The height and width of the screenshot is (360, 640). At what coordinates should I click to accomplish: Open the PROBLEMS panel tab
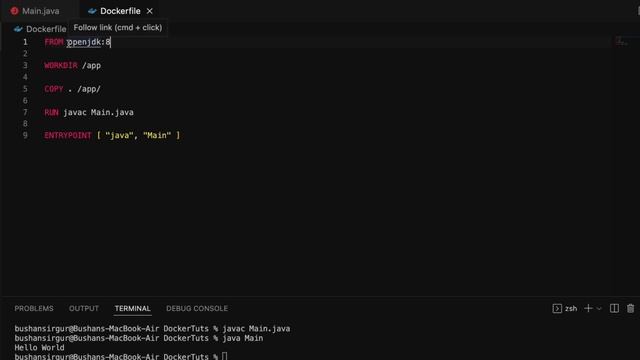point(34,309)
